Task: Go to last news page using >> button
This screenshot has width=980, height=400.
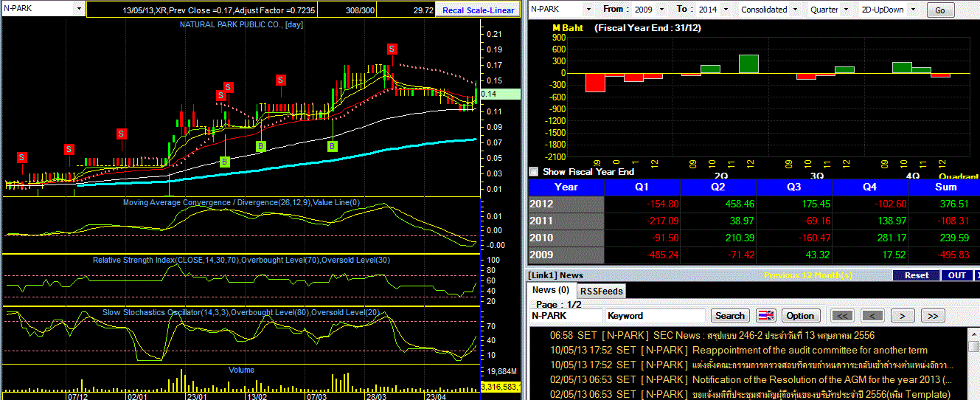Action: pos(932,315)
